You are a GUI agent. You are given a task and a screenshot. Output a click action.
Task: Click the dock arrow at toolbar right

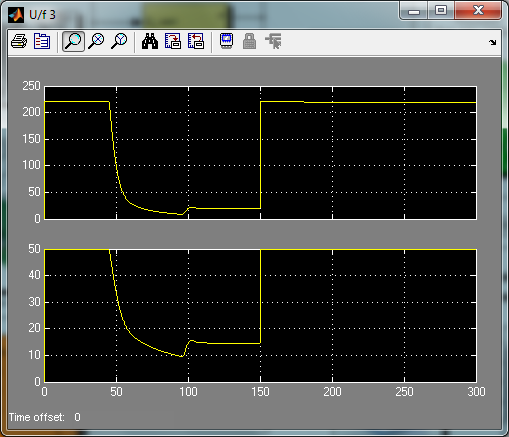(493, 42)
